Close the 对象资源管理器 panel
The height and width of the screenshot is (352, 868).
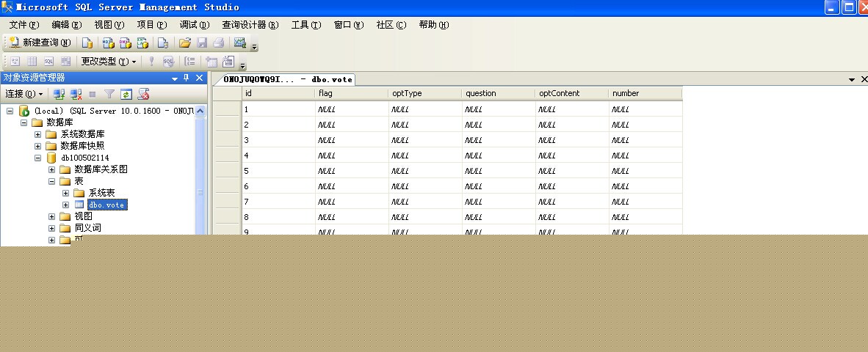tap(199, 78)
